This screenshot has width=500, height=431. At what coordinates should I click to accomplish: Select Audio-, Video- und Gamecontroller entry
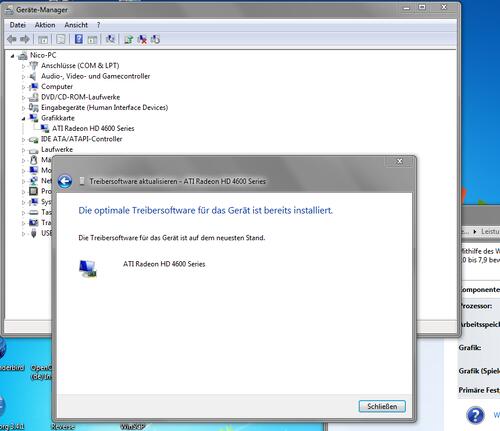click(x=95, y=76)
